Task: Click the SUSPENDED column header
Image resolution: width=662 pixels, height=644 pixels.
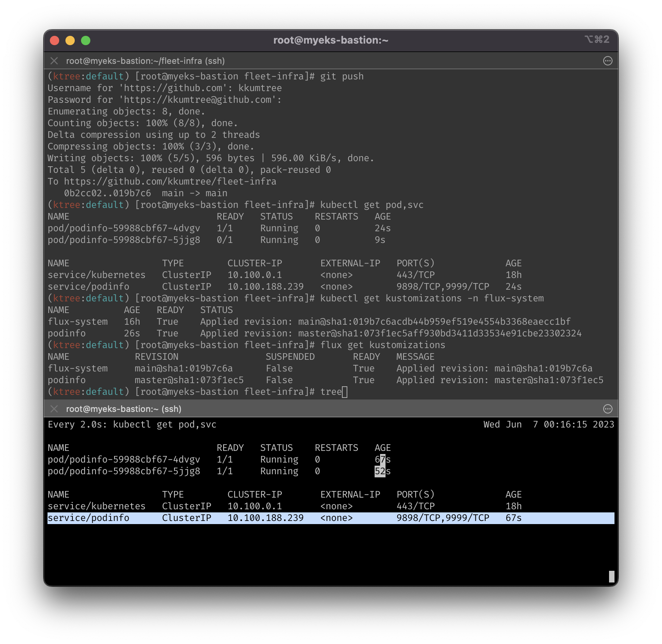Action: 290,357
